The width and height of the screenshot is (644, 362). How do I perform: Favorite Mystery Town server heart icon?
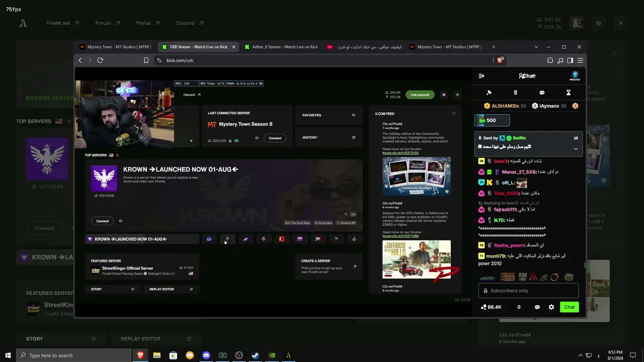click(x=257, y=138)
